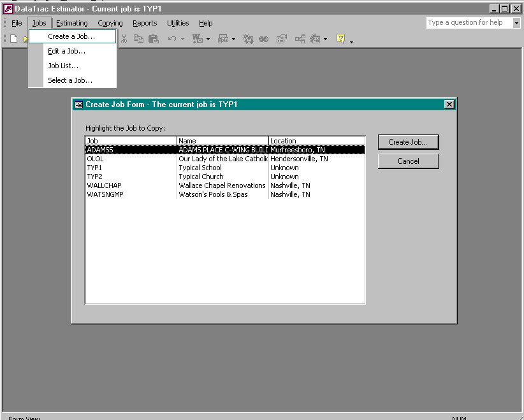The width and height of the screenshot is (524, 420).
Task: Click the Paste clipboard icon
Action: click(x=154, y=39)
